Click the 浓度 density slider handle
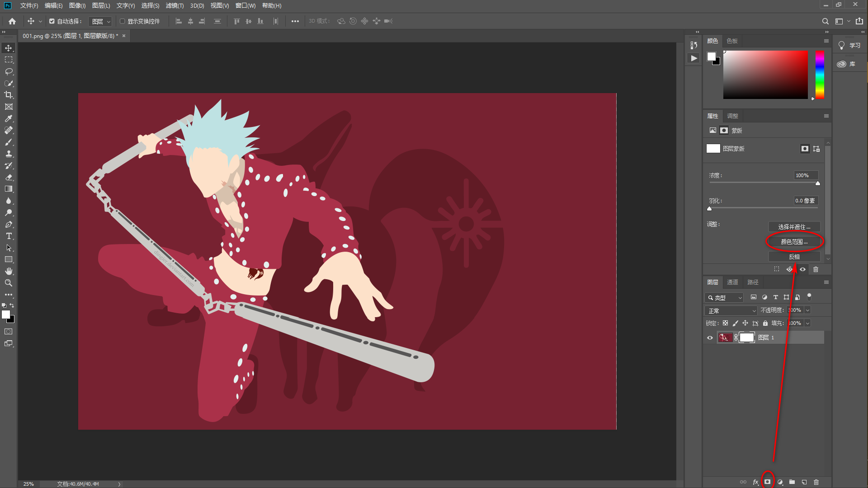This screenshot has height=488, width=868. coord(818,183)
